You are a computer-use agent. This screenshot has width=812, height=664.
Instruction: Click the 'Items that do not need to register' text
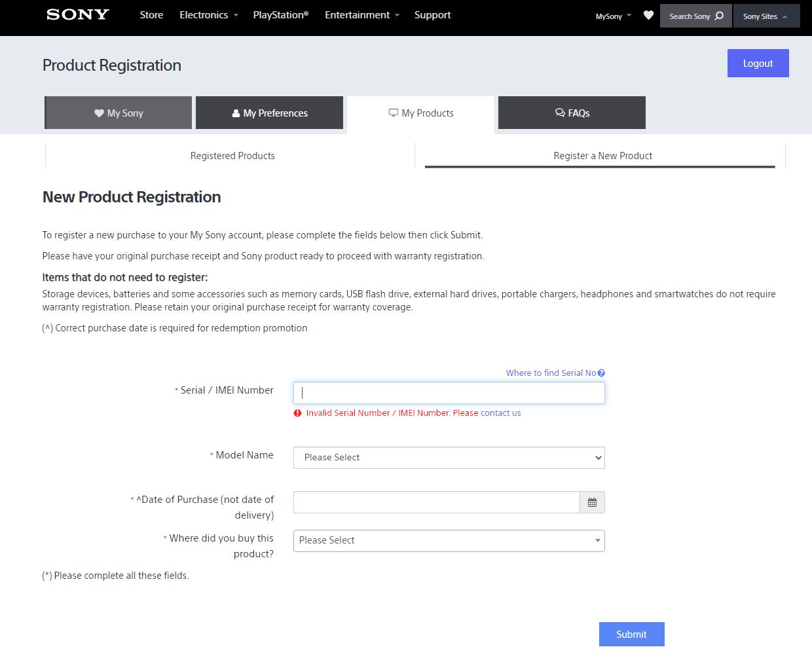(125, 278)
